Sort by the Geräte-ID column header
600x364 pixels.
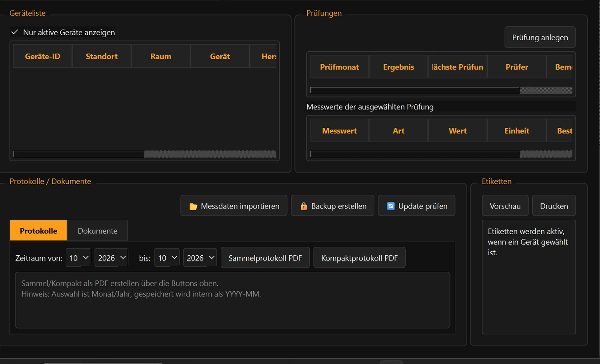[x=43, y=56]
